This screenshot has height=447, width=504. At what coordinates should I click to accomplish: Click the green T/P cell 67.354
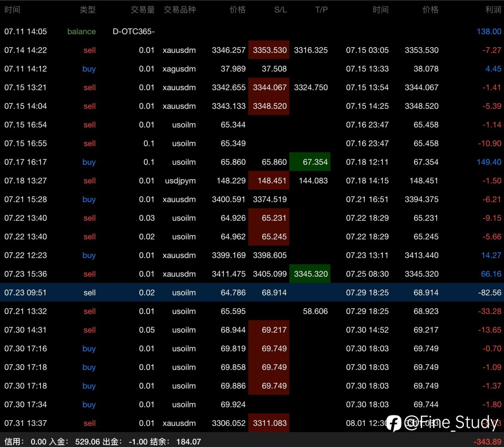pyautogui.click(x=310, y=162)
